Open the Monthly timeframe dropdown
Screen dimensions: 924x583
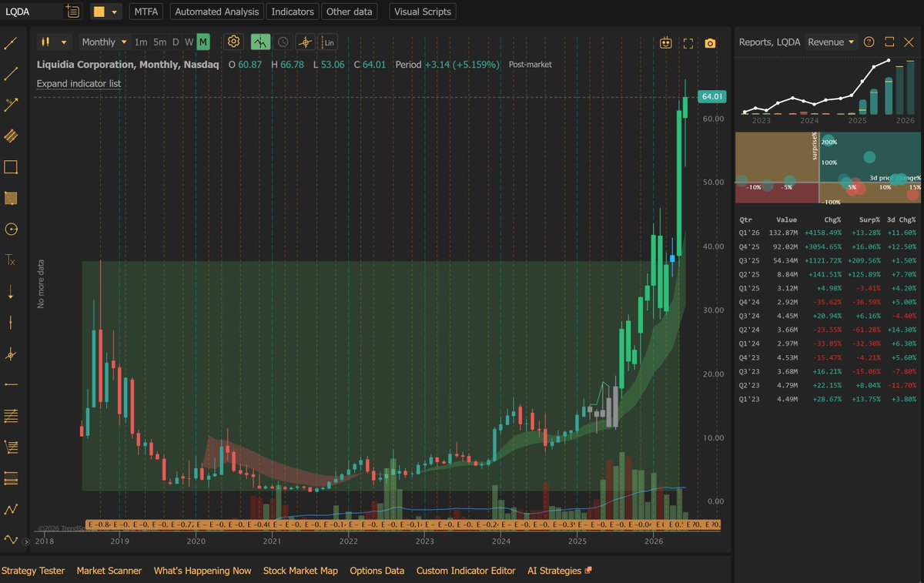click(104, 42)
